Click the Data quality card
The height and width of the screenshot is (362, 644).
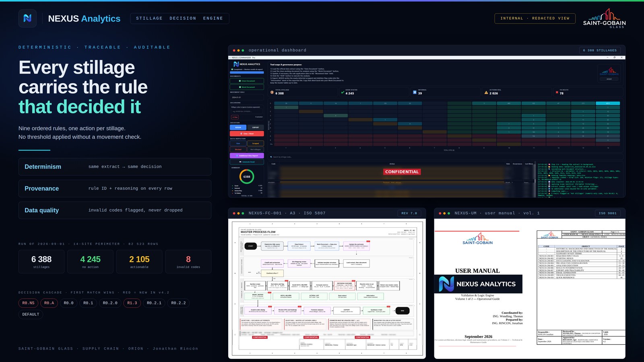click(x=115, y=210)
